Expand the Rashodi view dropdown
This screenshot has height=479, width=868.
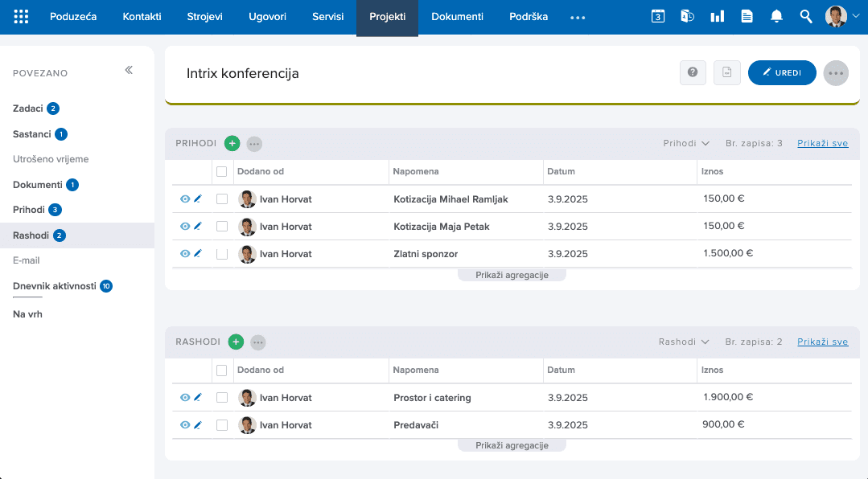click(x=684, y=342)
